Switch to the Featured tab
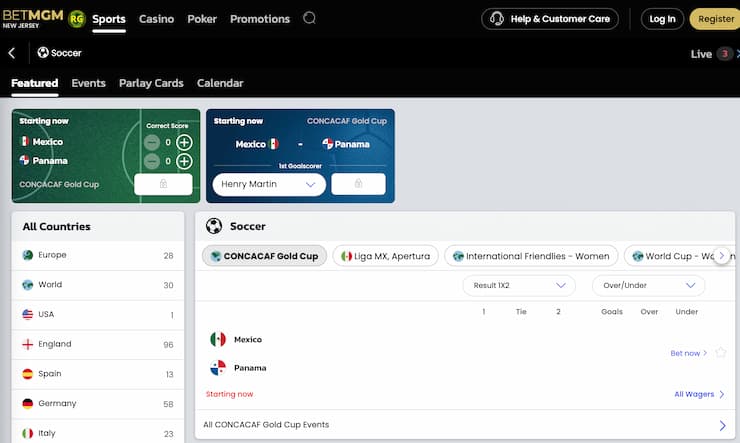Viewport: 740px width, 443px height. click(x=34, y=84)
